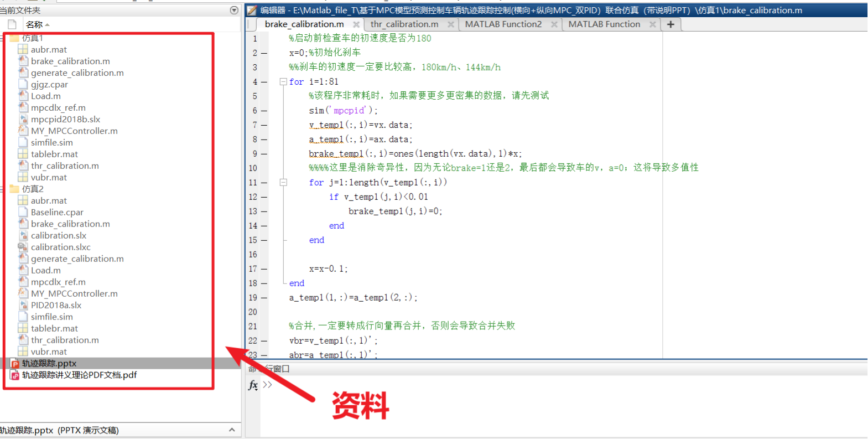This screenshot has height=439, width=868.
Task: Click the editor pencil icon in title bar
Action: click(252, 10)
